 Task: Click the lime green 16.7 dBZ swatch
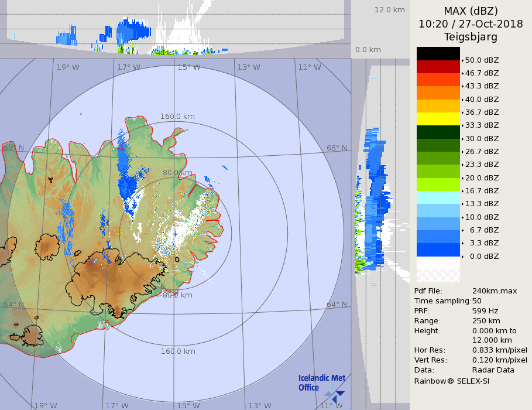(438, 184)
